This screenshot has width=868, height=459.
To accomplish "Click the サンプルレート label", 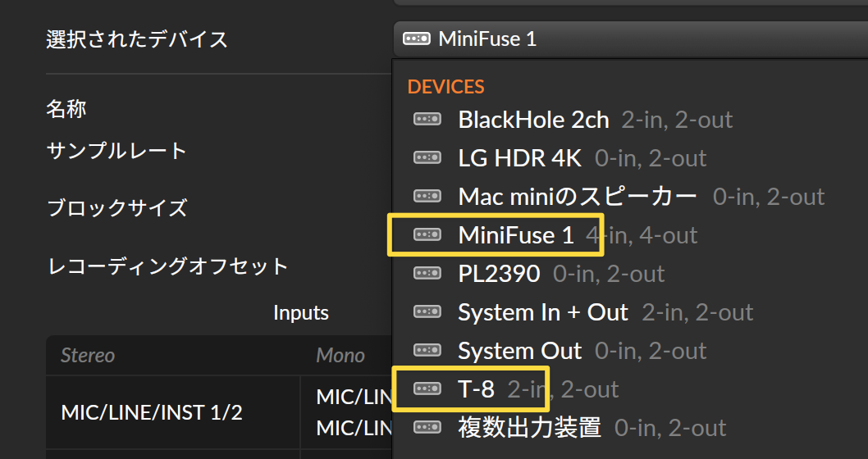I will pyautogui.click(x=116, y=151).
